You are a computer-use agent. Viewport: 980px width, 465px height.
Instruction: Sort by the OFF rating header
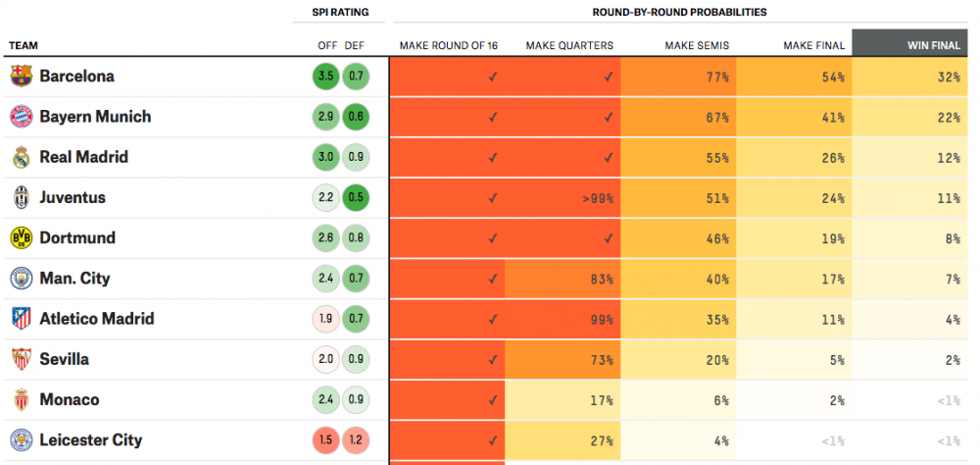click(x=325, y=46)
